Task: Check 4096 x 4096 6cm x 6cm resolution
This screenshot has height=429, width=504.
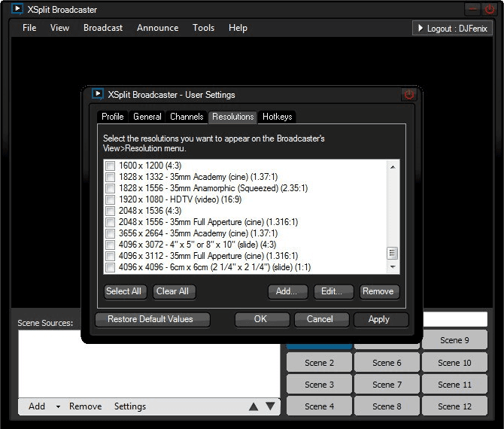Action: click(110, 267)
